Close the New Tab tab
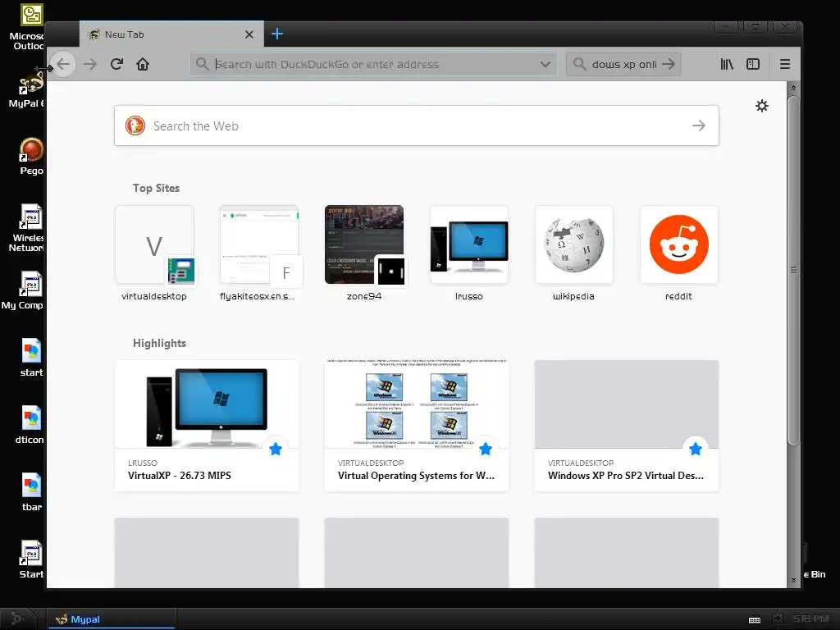Viewport: 840px width, 630px height. coord(249,34)
